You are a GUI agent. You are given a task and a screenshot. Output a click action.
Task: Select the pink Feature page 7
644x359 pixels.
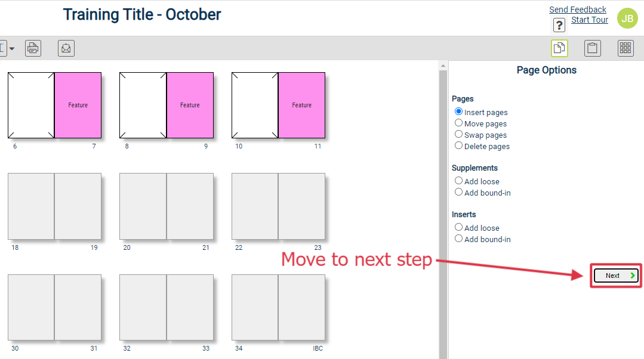78,105
